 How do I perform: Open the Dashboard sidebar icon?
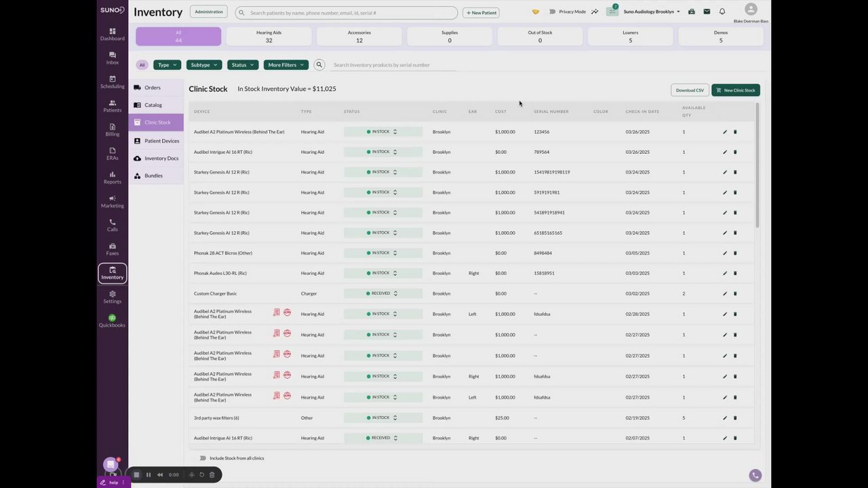113,35
